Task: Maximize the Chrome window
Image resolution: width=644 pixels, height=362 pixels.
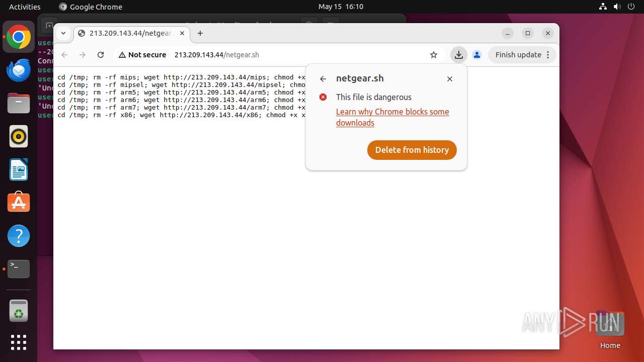Action: (x=528, y=33)
